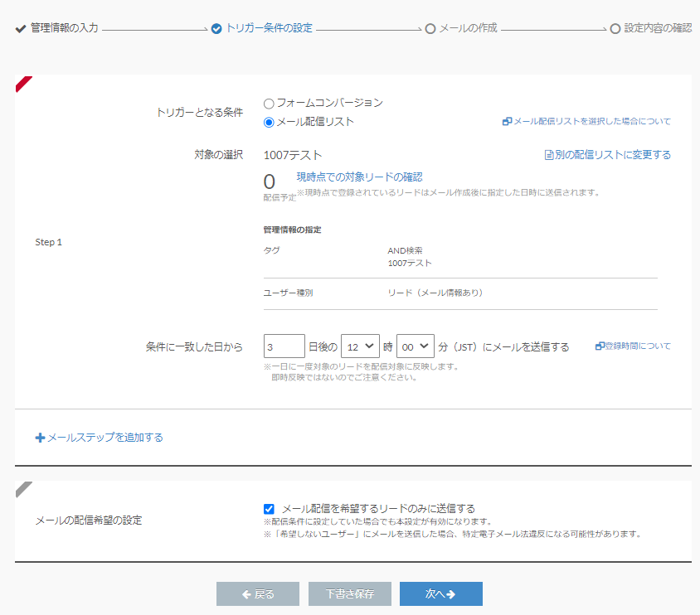Image resolution: width=700 pixels, height=615 pixels.
Task: Click the popup icon beside 登録時間について
Action: [x=600, y=346]
